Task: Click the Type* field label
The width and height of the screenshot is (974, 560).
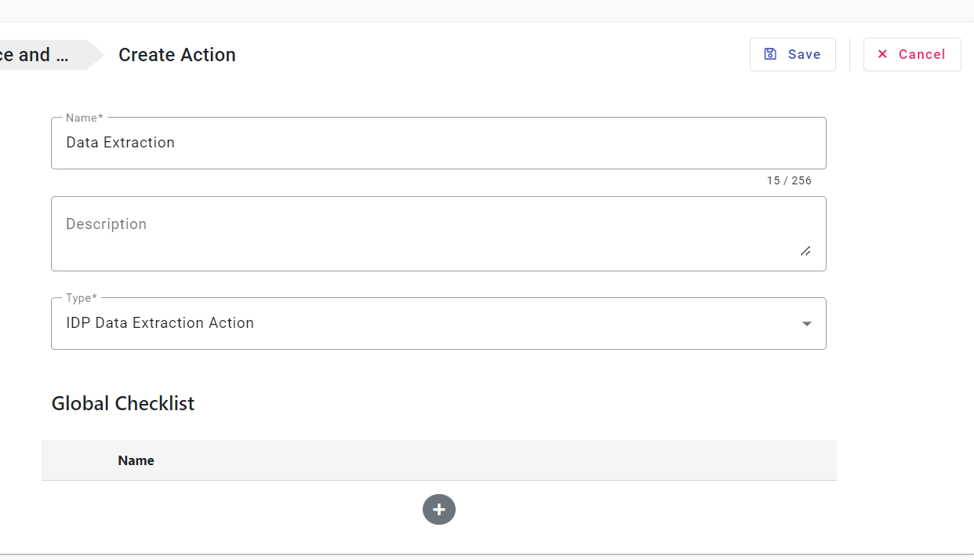Action: click(x=82, y=298)
